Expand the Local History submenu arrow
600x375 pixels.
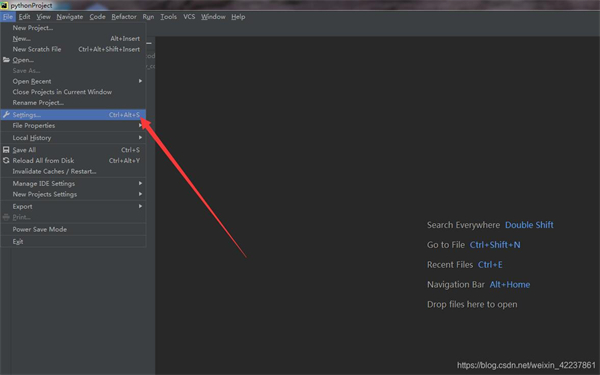[x=140, y=137]
